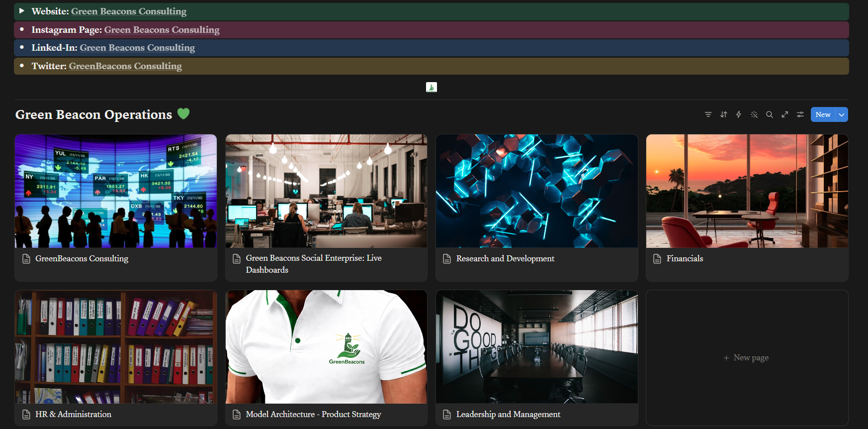Open the database as full page
The image size is (868, 429).
point(785,114)
